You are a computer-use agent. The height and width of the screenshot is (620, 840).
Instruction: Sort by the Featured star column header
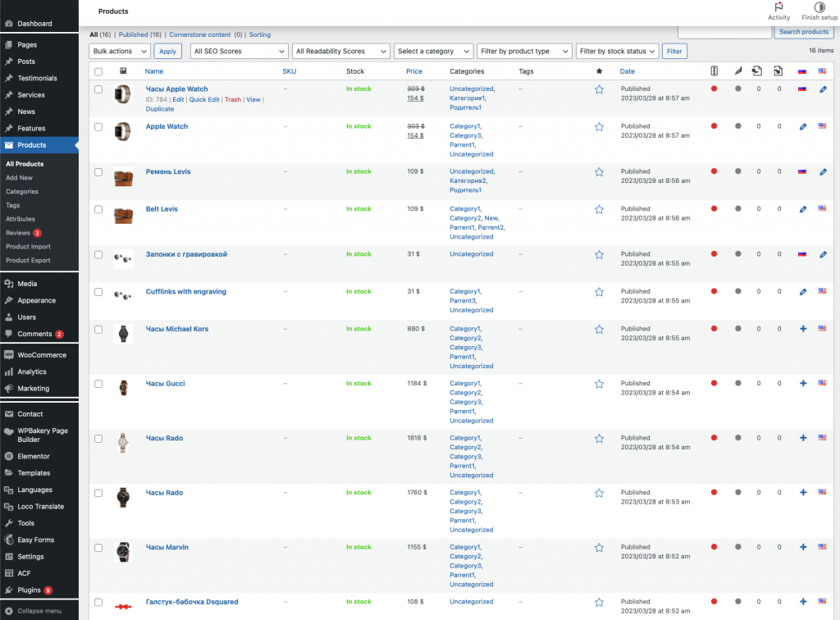point(599,71)
